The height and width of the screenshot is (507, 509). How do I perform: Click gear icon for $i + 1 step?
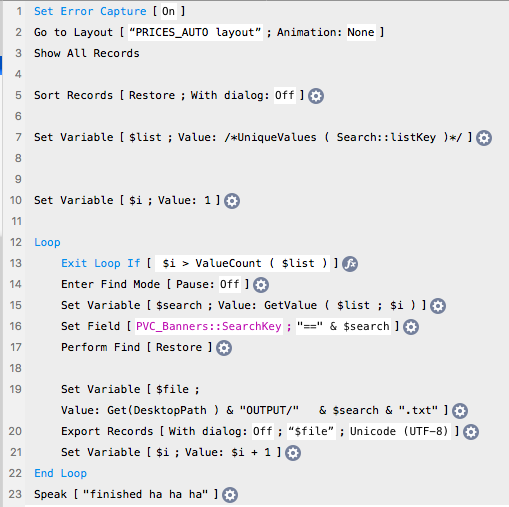(x=293, y=453)
